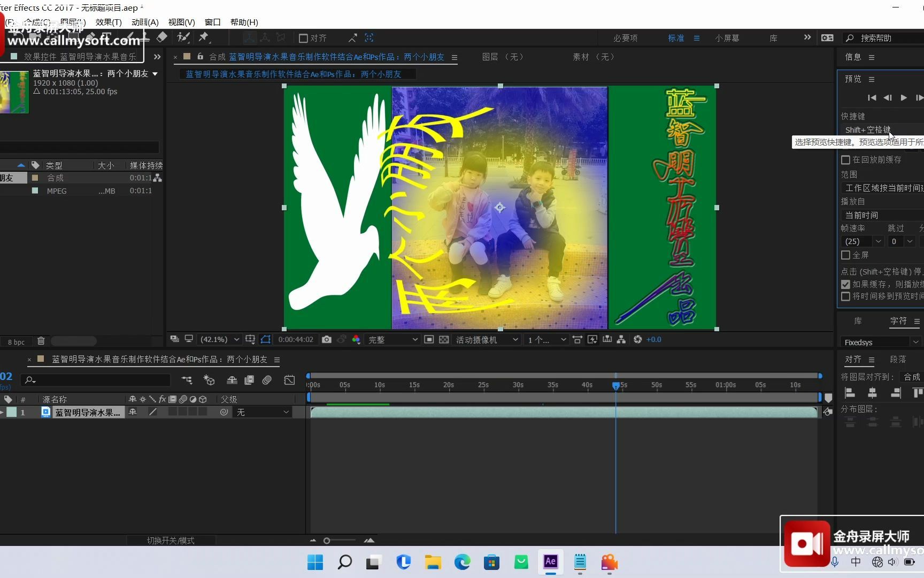The width and height of the screenshot is (924, 578).
Task: Align layers to left edge
Action: click(850, 393)
